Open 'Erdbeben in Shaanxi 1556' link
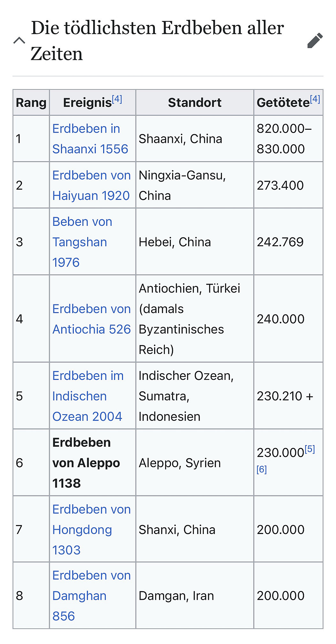The height and width of the screenshot is (644, 336). click(x=90, y=139)
